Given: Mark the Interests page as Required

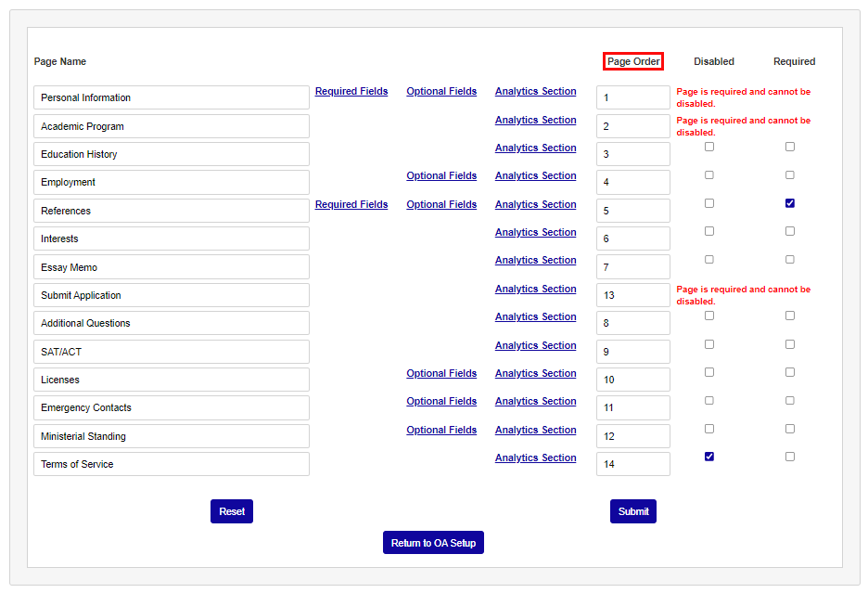Looking at the screenshot, I should coord(789,230).
